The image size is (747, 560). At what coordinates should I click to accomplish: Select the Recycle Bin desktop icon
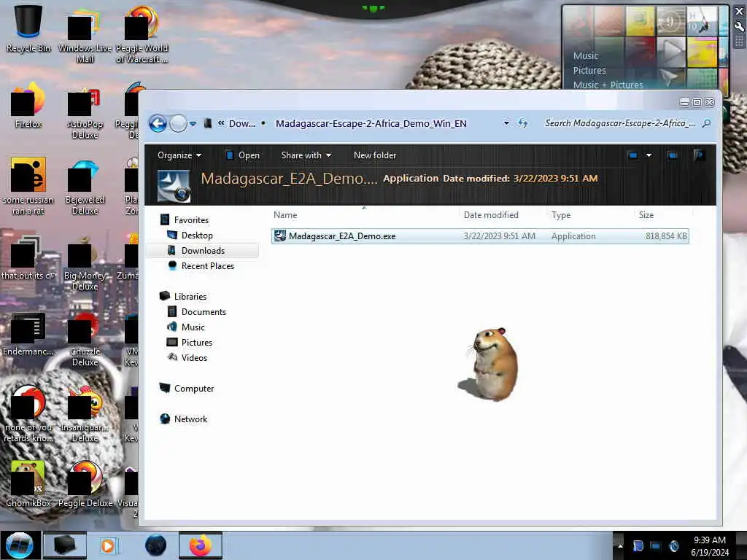(28, 28)
